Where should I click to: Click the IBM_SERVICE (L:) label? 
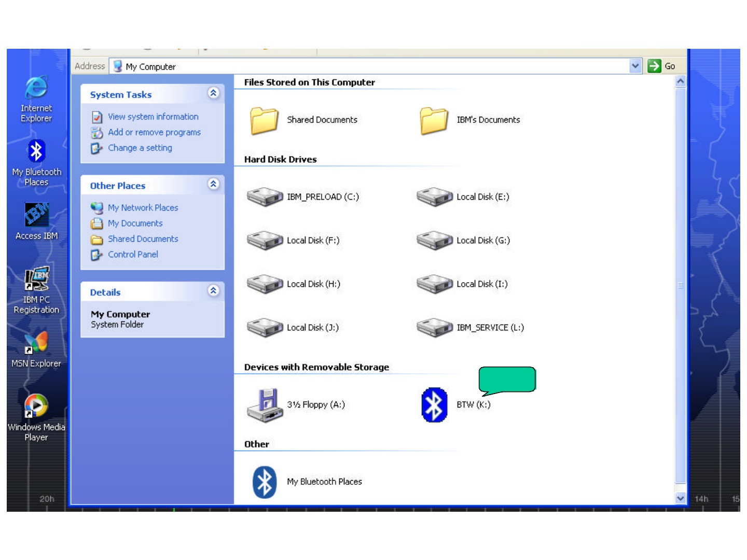click(490, 328)
